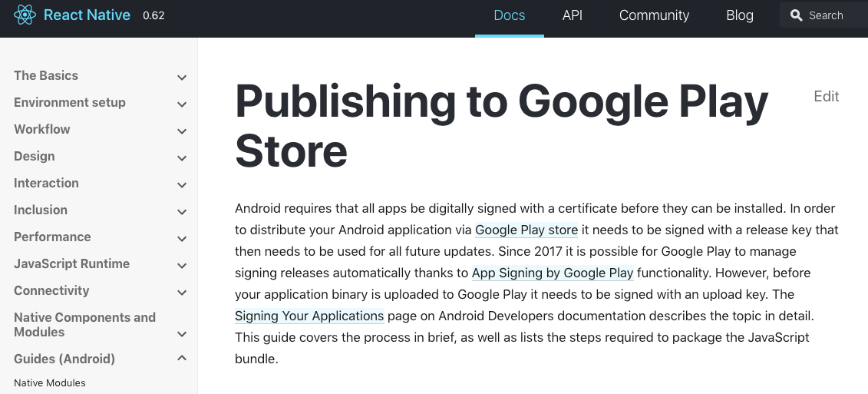Switch to the Docs tab
Image resolution: width=868 pixels, height=394 pixels.
pos(510,15)
